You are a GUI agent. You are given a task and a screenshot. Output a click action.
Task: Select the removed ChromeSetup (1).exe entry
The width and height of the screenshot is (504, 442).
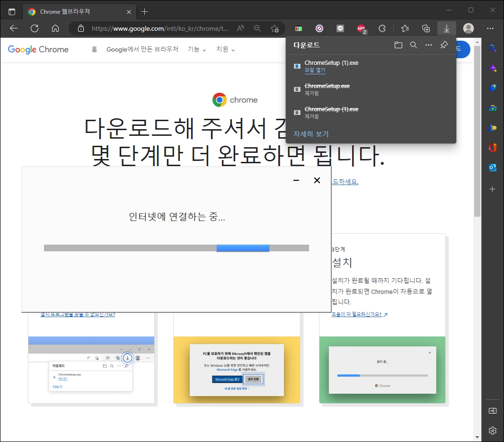point(371,113)
